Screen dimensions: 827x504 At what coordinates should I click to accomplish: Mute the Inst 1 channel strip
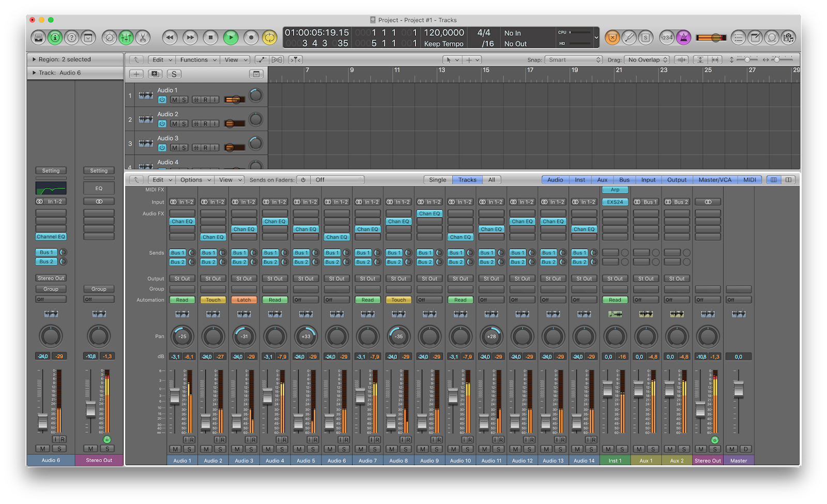[x=608, y=449]
